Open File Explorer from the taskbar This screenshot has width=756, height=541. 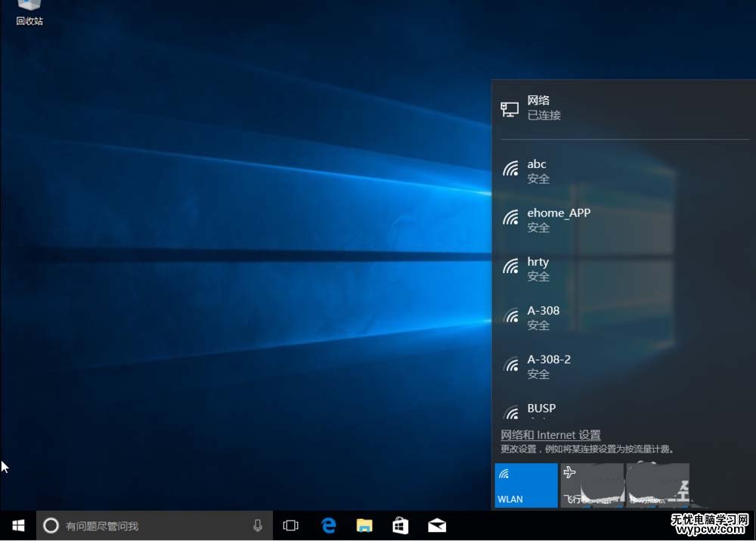click(364, 526)
